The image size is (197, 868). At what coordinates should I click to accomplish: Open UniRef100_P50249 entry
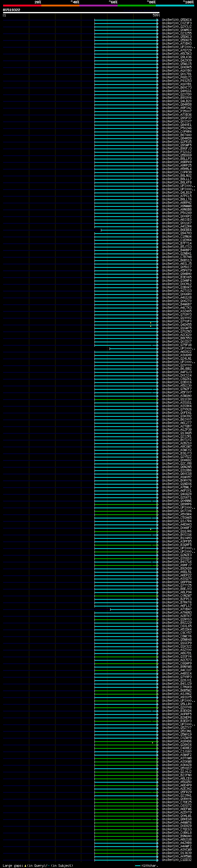point(176,213)
